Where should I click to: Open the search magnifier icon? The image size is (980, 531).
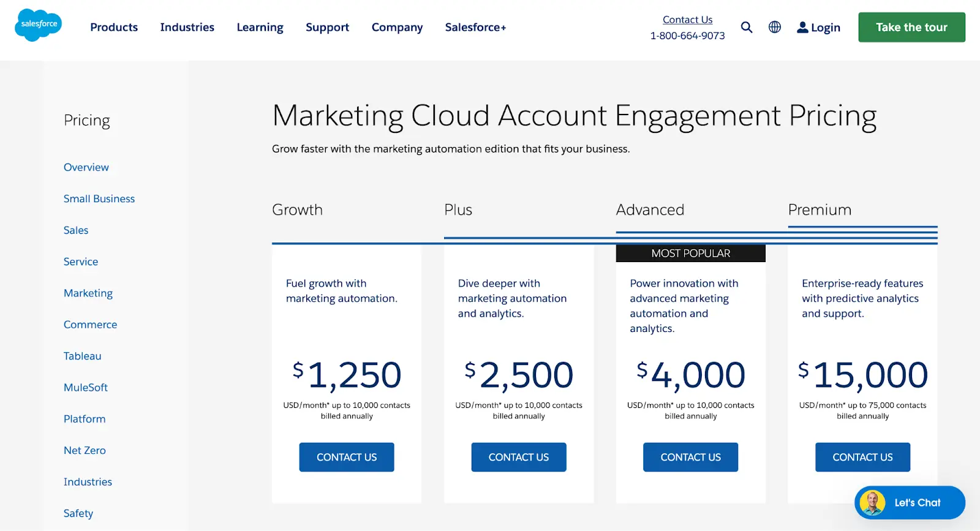coord(746,28)
